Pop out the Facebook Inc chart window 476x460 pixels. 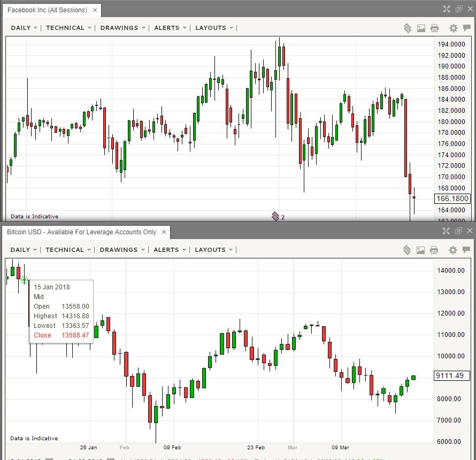coord(459,9)
